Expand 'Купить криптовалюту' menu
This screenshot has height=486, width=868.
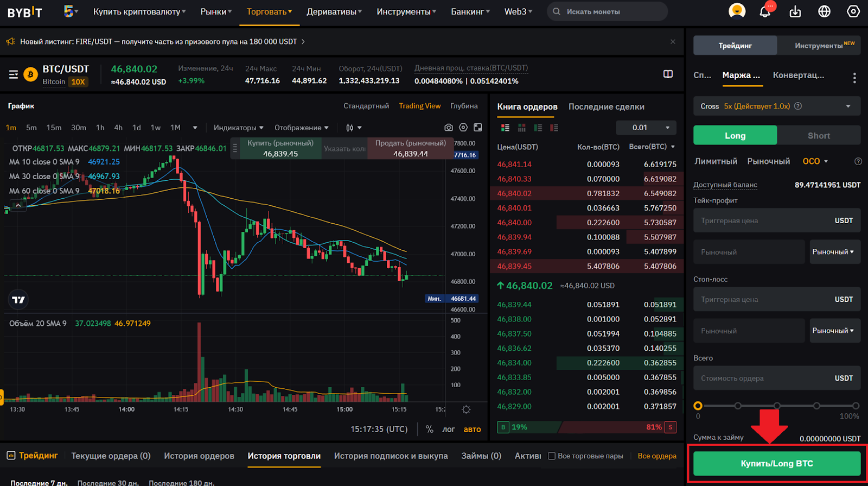click(139, 11)
